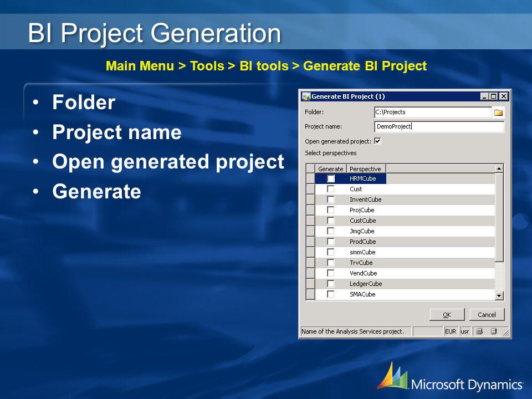Screen dimensions: 532x399
Task: Click the OK button
Action: [447, 315]
